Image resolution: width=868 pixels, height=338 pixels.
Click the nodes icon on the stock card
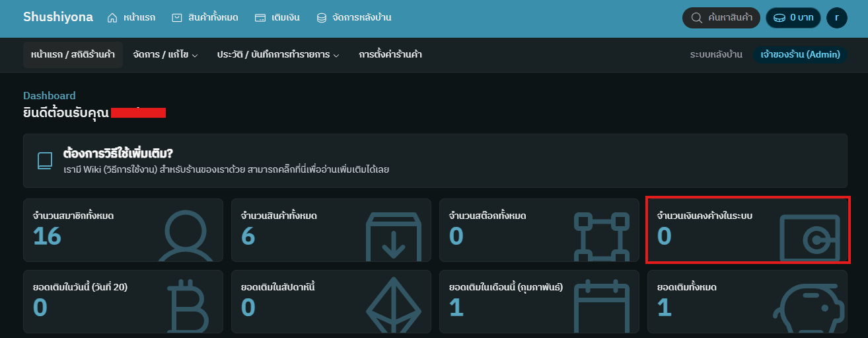click(601, 237)
